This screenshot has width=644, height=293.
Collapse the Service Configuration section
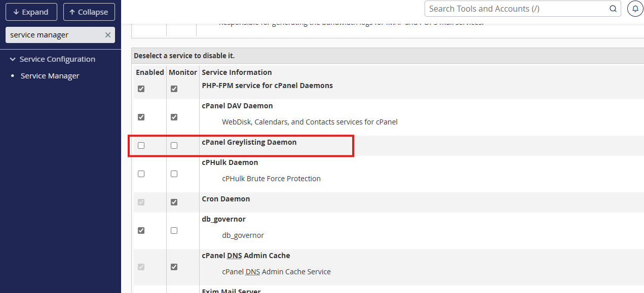click(x=13, y=59)
